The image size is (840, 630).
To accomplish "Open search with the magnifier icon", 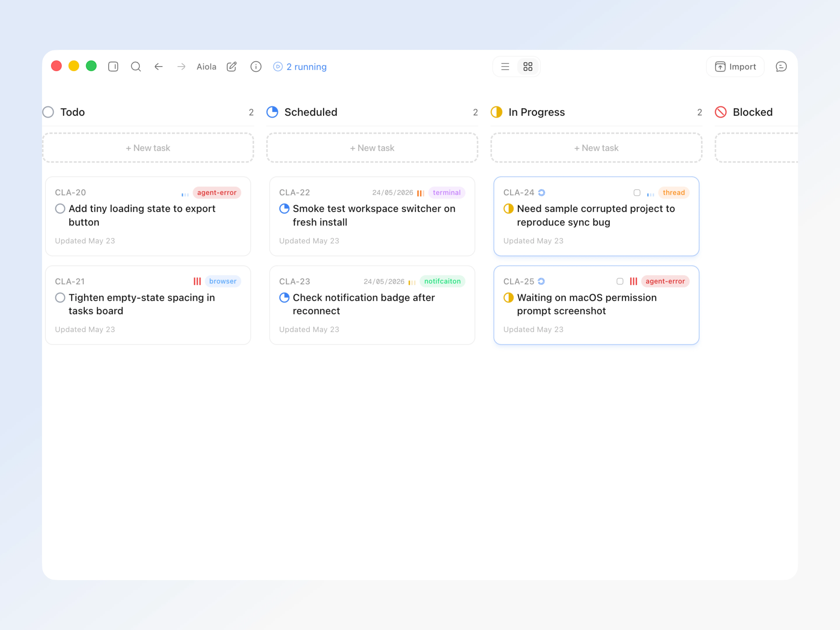I will 136,67.
